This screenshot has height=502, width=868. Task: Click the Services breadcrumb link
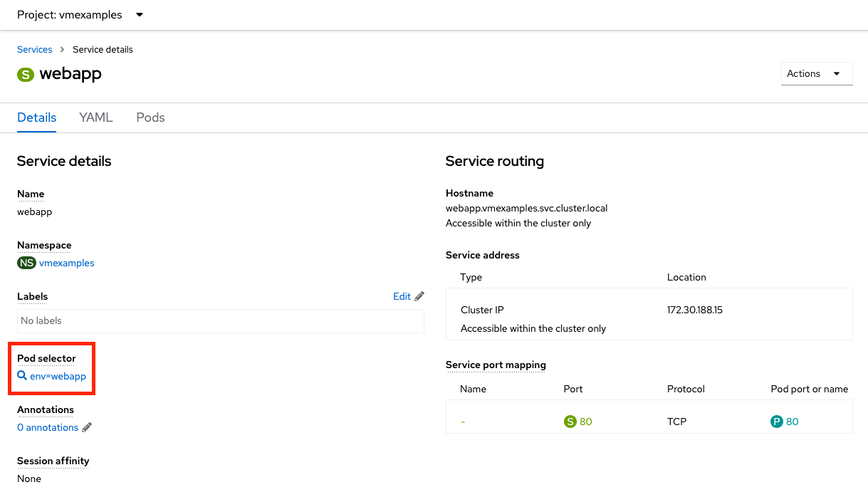[x=34, y=49]
